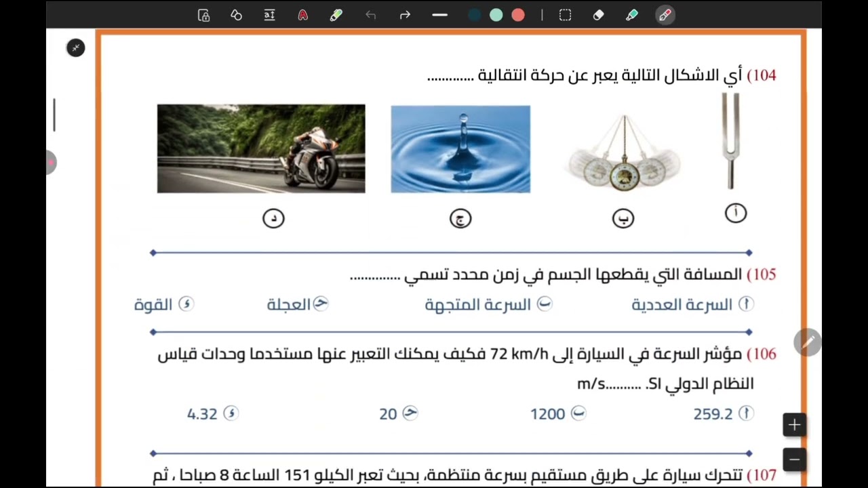868x488 pixels.
Task: Select the teal marker pen tool
Action: 631,15
